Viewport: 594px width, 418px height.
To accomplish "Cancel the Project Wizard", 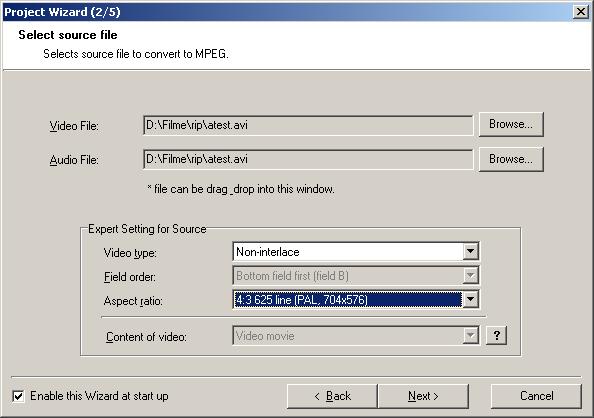I will [x=536, y=396].
